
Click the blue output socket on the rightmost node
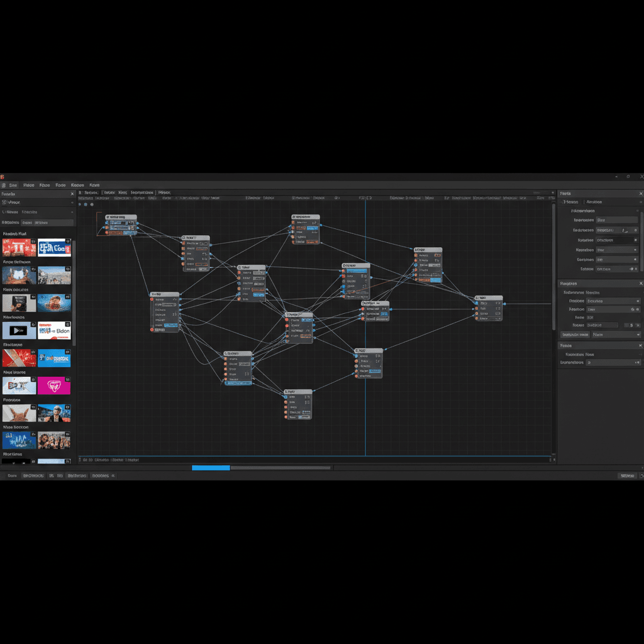[x=505, y=304]
